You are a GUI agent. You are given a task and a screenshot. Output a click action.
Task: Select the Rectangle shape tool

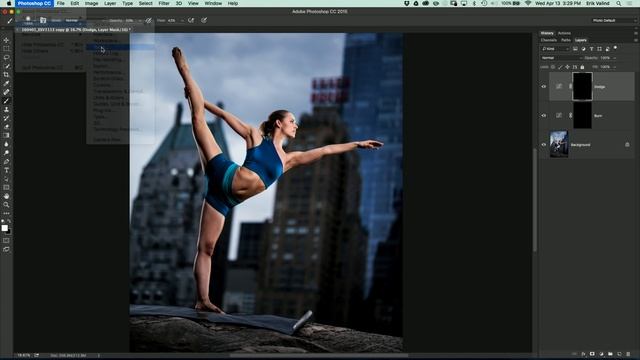6,187
